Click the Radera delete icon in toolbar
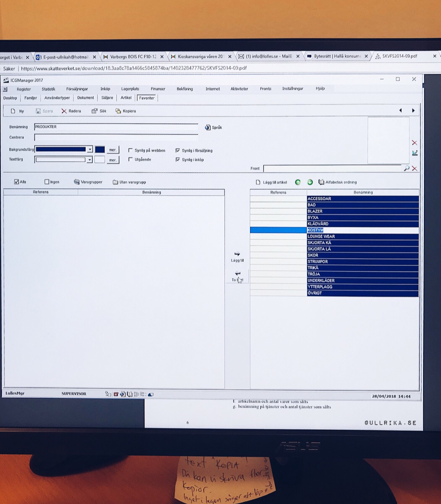Screen dimensions: 441x504 coord(64,111)
